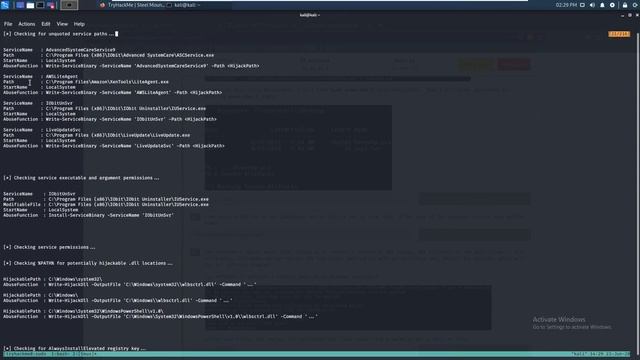Click 'Checking for AlwaysInstallElevated registry key' line
640x360 pixels.
[75, 349]
